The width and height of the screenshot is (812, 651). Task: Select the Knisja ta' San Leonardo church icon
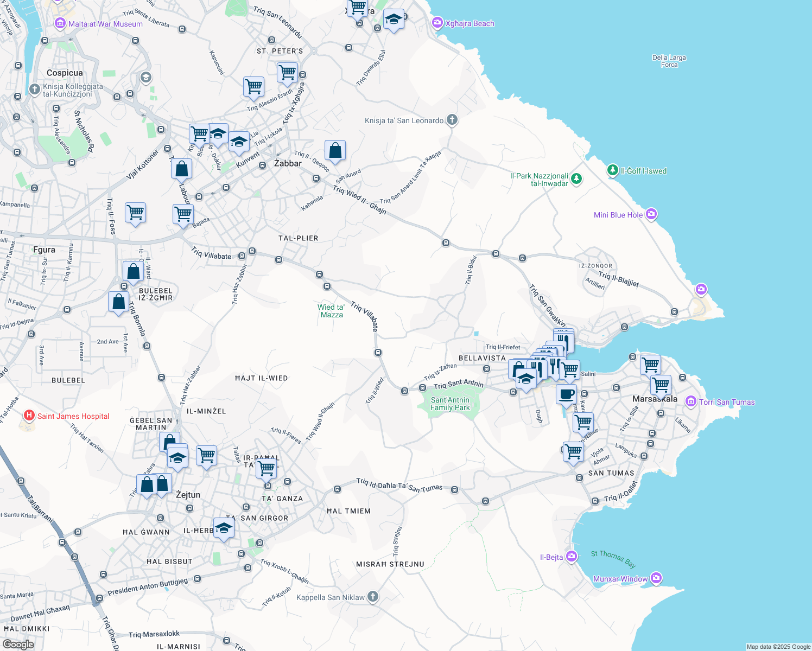[x=452, y=120]
